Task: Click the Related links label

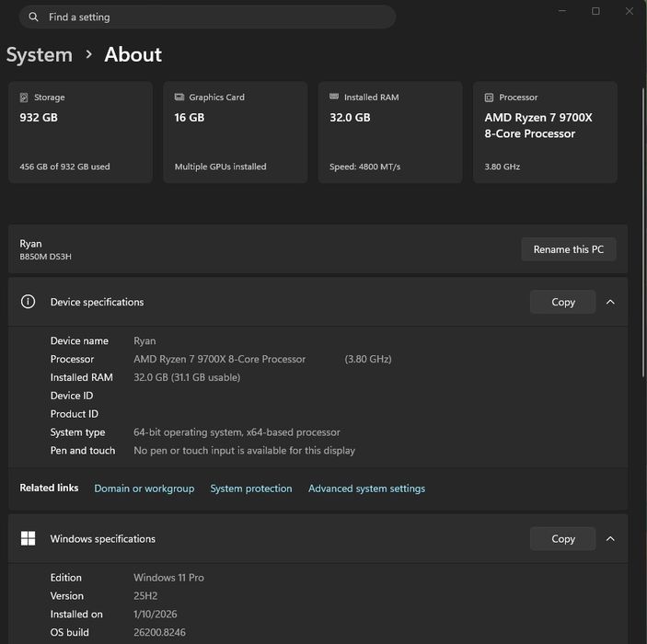Action: click(x=49, y=488)
